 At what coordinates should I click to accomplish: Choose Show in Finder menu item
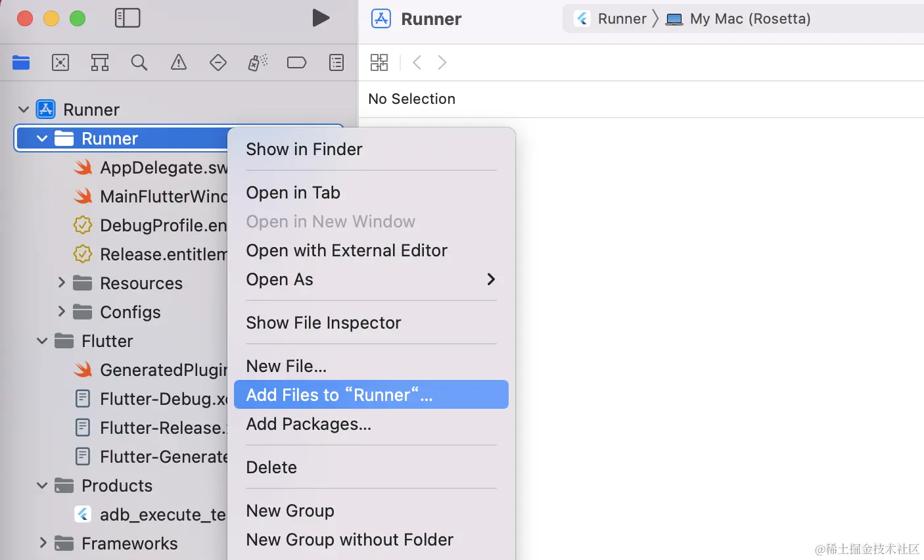[371, 149]
